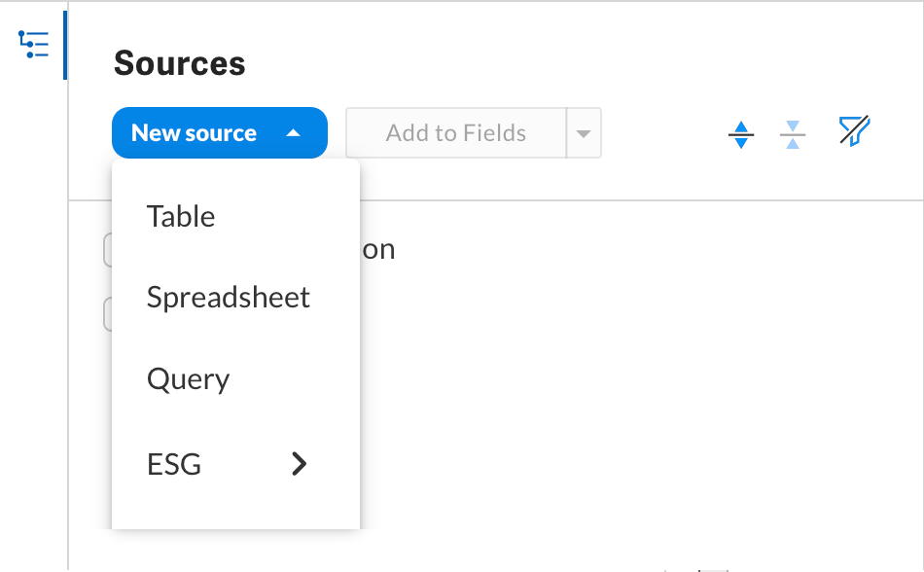This screenshot has width=924, height=572.
Task: Close the New source dropdown menu
Action: [219, 133]
